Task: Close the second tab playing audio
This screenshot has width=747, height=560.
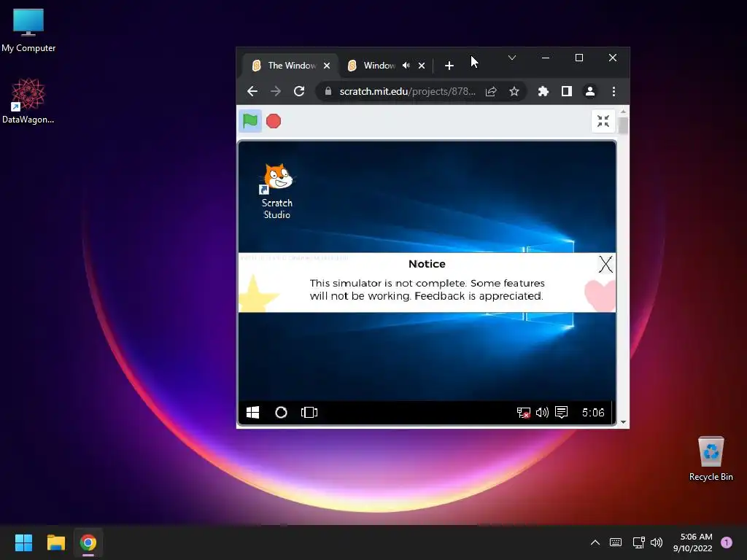Action: coord(422,66)
